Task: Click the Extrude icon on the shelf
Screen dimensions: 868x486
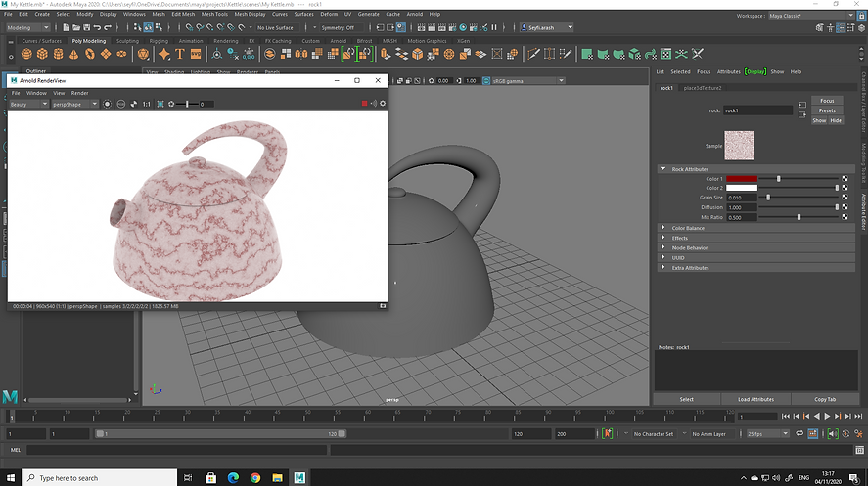Action: [x=386, y=54]
